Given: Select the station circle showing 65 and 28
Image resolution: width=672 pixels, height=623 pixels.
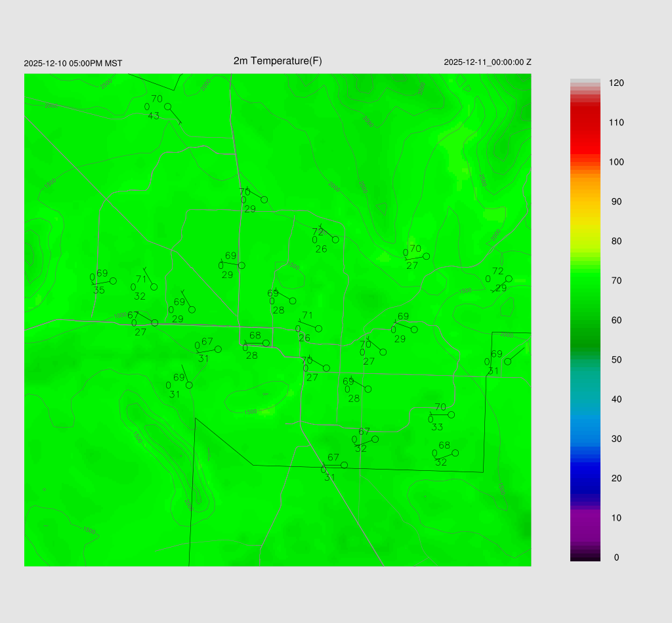Looking at the screenshot, I should [293, 301].
